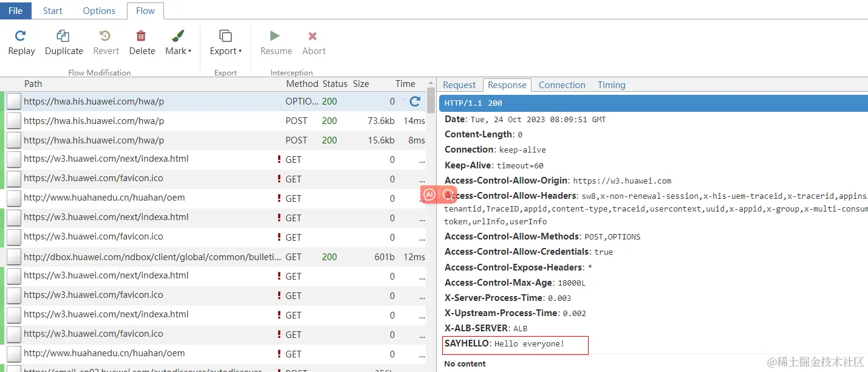The width and height of the screenshot is (868, 372).
Task: Click the 601b size cell
Action: [x=384, y=257]
